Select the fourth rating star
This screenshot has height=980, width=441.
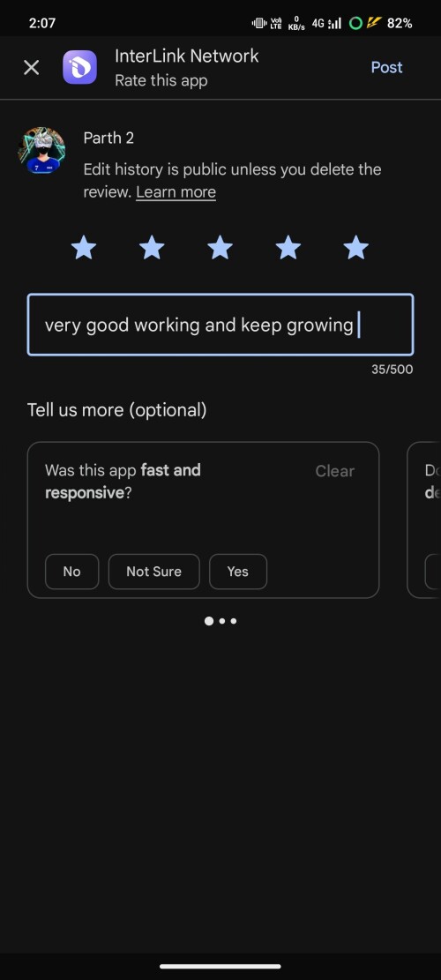[x=288, y=248]
